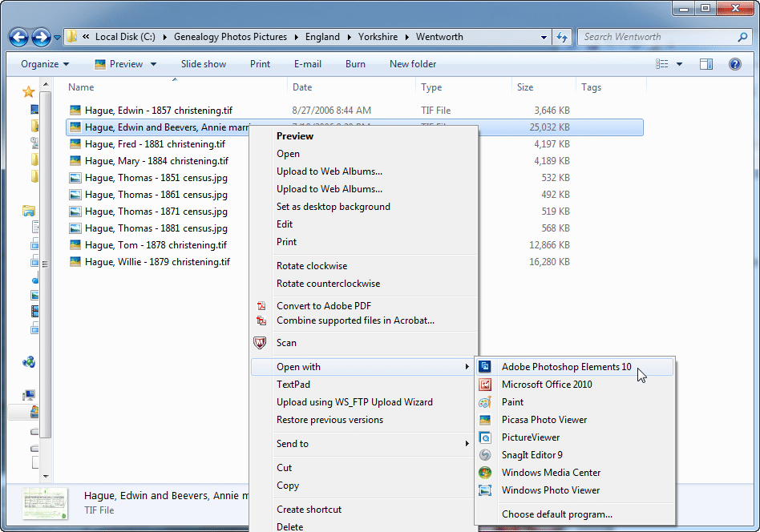Toggle the preview pane icon

pos(706,64)
